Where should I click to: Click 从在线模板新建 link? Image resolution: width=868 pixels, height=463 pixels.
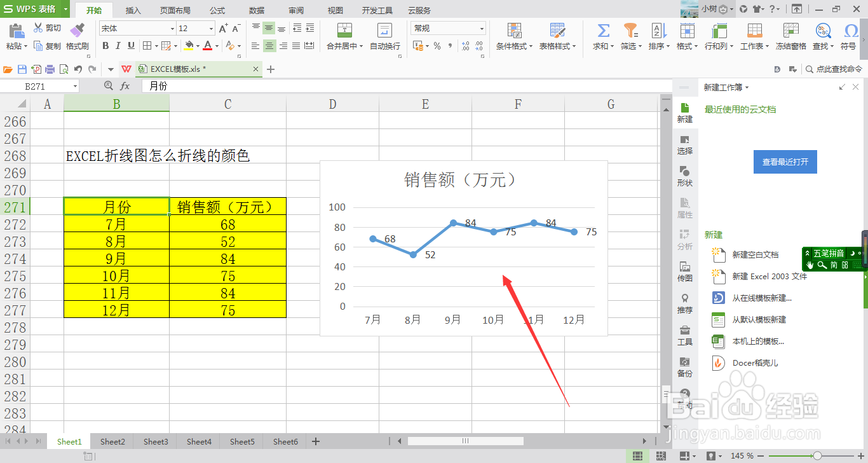[x=762, y=298]
